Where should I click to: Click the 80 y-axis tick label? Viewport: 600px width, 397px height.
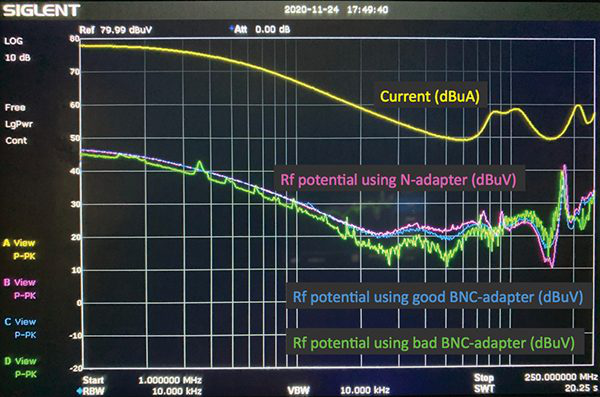75,38
